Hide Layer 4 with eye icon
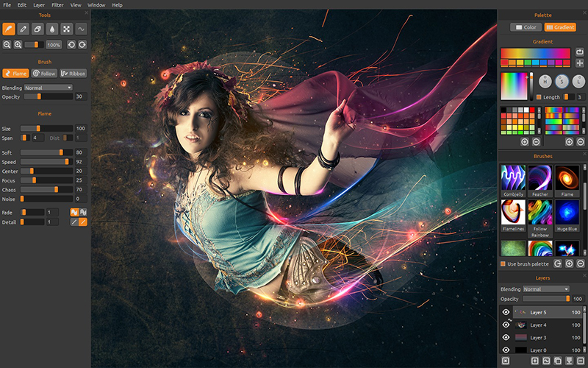The width and height of the screenshot is (588, 368). click(x=506, y=325)
